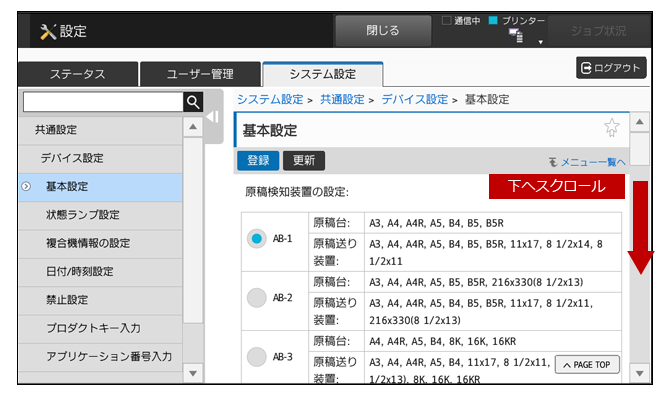This screenshot has width=670, height=396.
Task: Select the システム設定 tab
Action: click(323, 74)
